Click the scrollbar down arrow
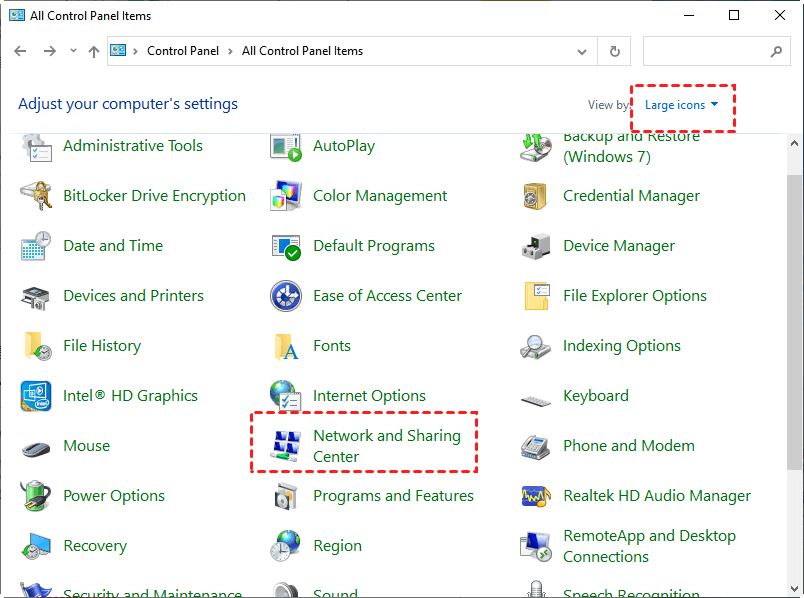Viewport: 804px width, 598px height. tap(795, 588)
